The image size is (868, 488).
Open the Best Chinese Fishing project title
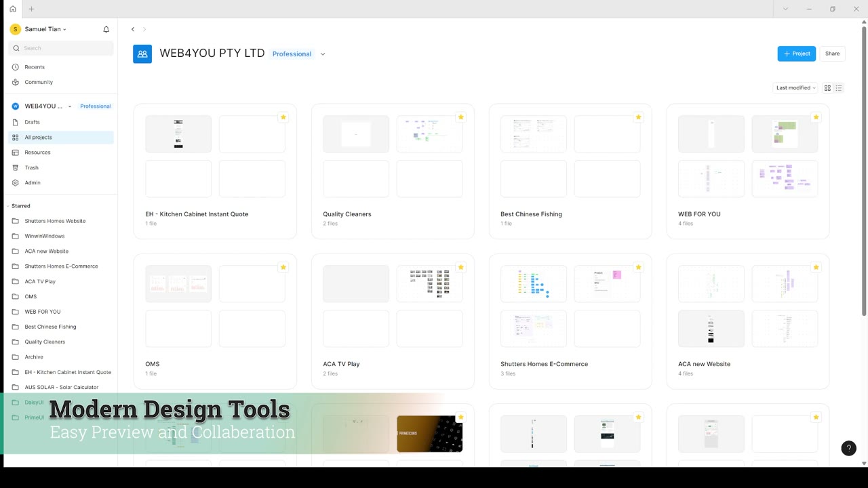(x=531, y=214)
